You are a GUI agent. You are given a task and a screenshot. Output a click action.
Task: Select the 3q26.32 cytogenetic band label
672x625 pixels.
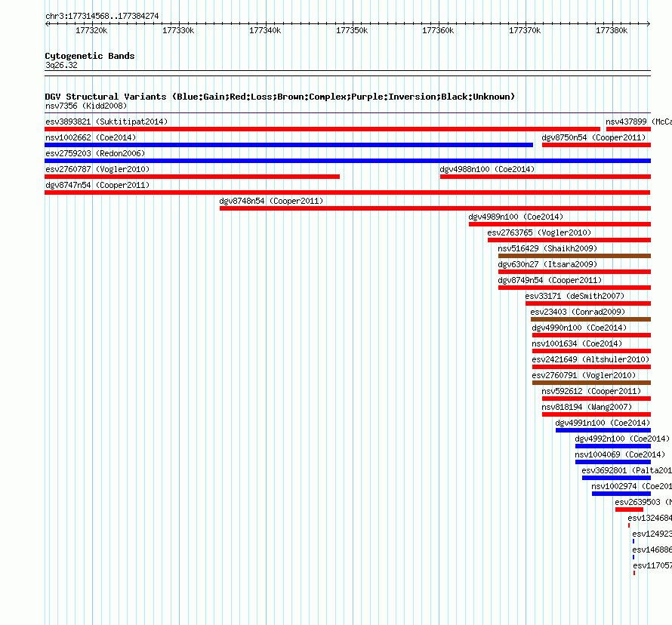click(61, 65)
